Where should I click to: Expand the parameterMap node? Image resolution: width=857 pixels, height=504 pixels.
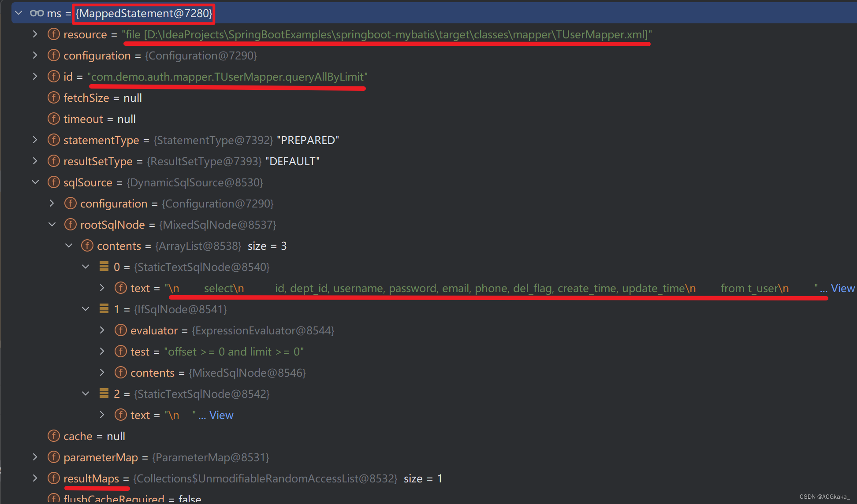[35, 457]
